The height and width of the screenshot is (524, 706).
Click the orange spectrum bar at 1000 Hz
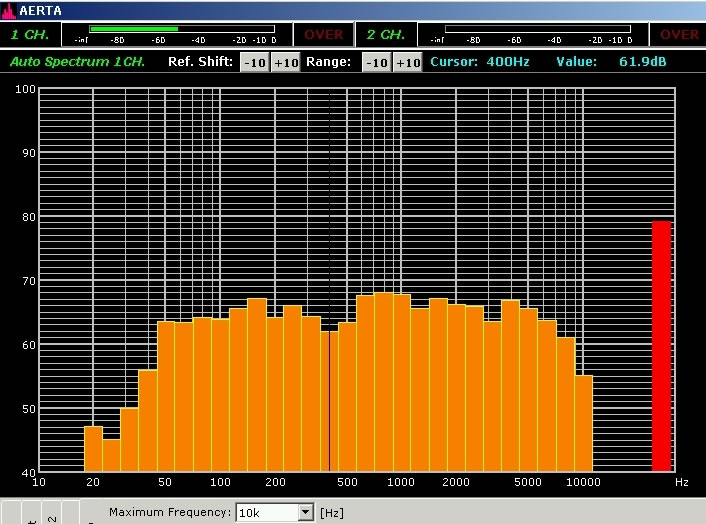tap(401, 382)
